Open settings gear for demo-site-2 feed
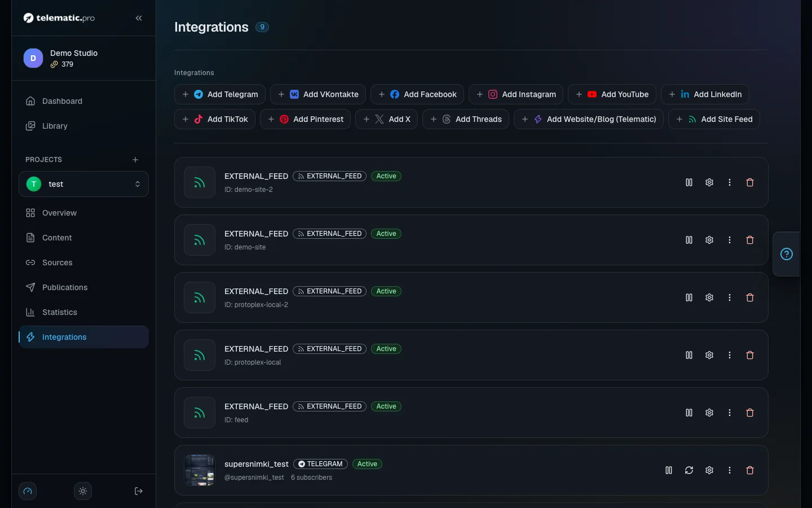Viewport: 812px width, 508px height. click(x=709, y=182)
